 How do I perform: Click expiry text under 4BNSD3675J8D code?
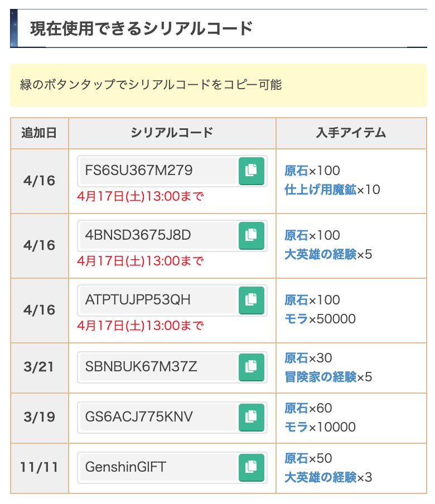click(140, 261)
